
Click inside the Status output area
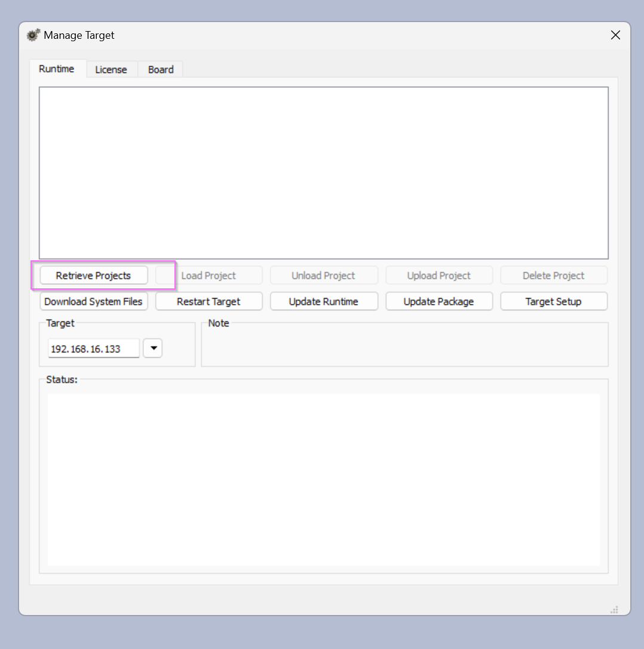[323, 479]
